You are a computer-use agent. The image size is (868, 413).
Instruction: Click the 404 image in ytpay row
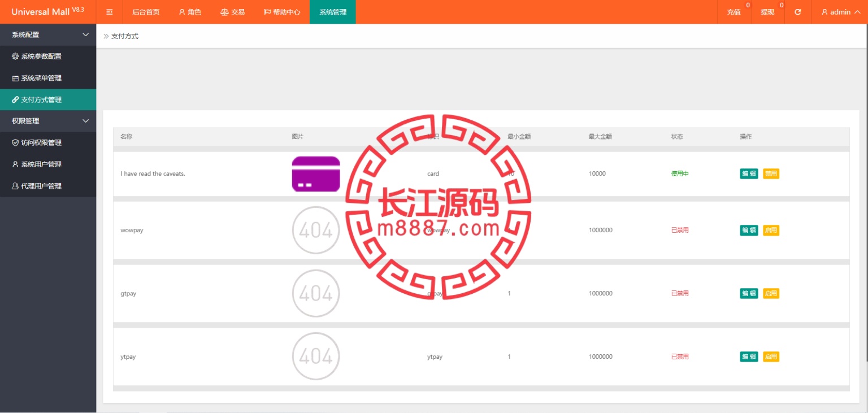point(316,357)
